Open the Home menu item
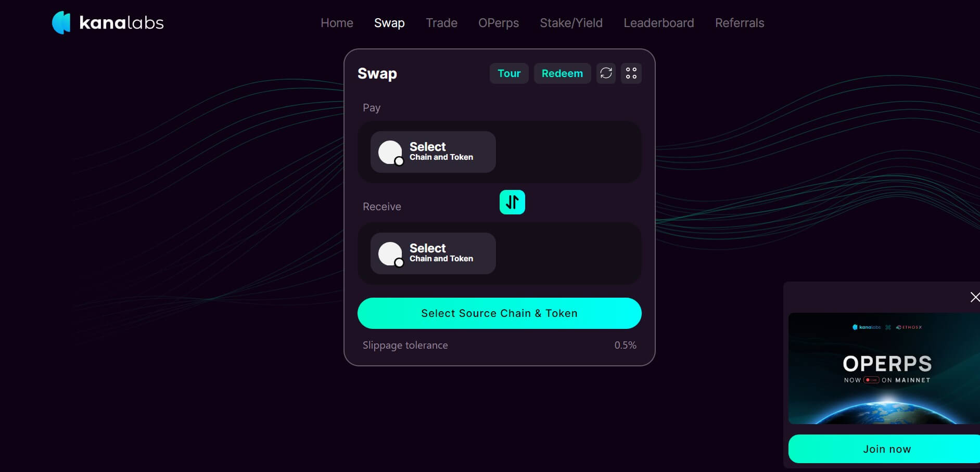This screenshot has width=980, height=472. coord(337,23)
